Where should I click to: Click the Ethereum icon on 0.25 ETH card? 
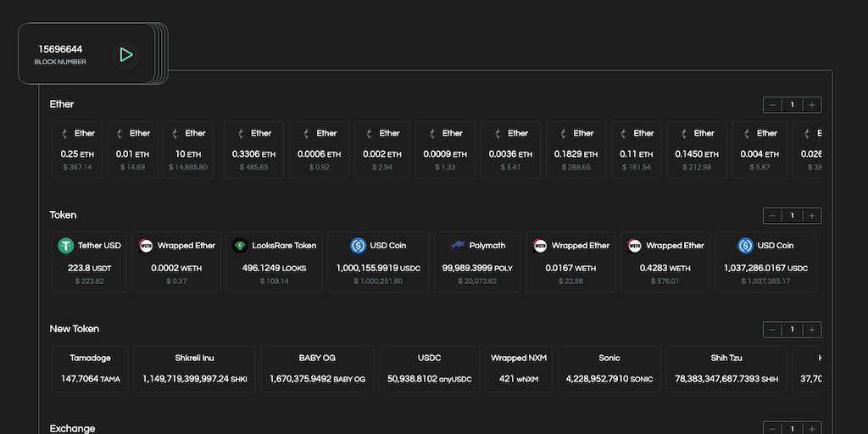(x=64, y=133)
